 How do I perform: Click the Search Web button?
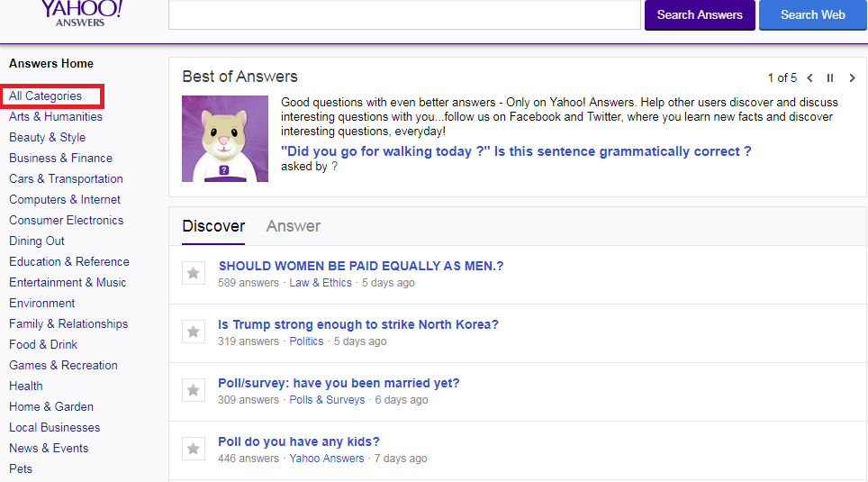point(813,15)
